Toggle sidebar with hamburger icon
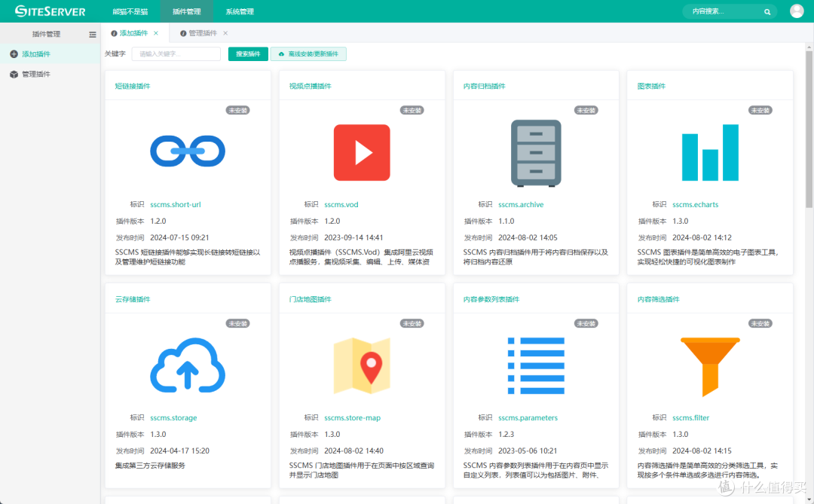 pos(93,34)
